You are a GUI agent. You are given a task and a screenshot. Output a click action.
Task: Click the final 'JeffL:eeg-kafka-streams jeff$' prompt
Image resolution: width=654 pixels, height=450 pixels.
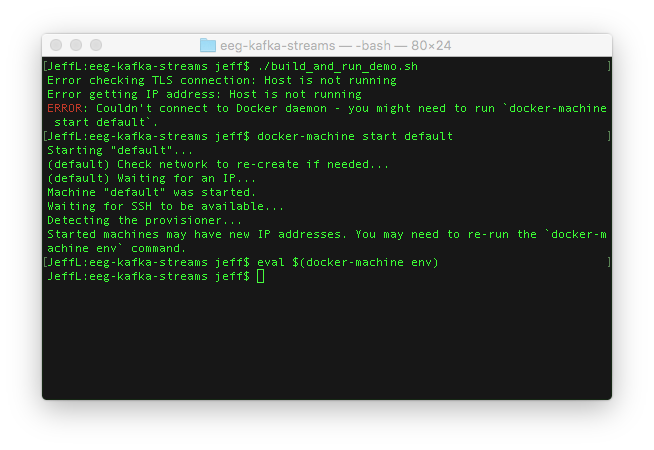click(148, 277)
